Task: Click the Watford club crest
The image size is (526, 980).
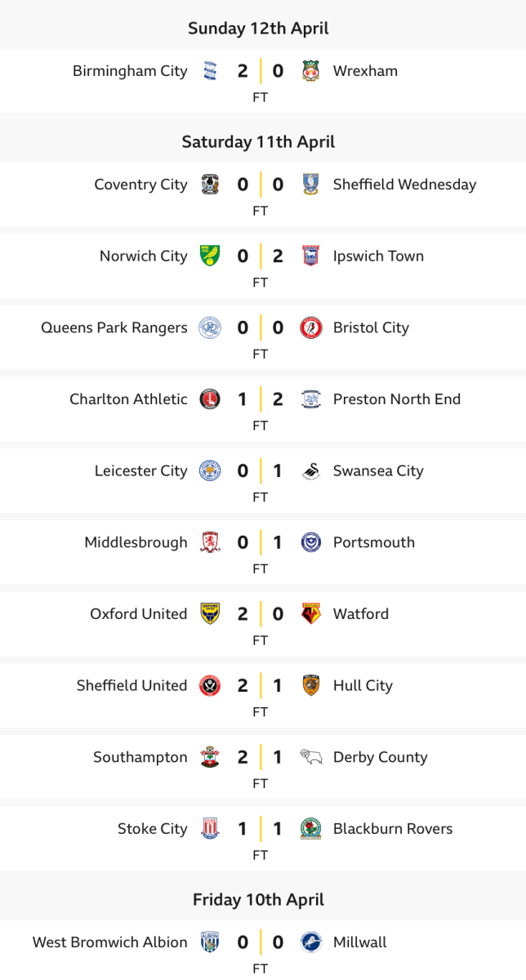Action: click(310, 614)
